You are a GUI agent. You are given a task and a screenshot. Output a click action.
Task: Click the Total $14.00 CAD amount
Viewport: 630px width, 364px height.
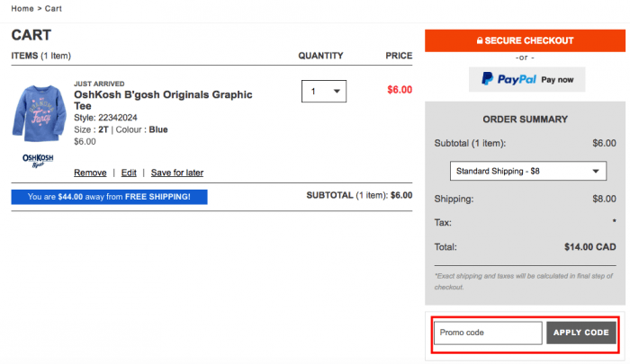(x=589, y=247)
